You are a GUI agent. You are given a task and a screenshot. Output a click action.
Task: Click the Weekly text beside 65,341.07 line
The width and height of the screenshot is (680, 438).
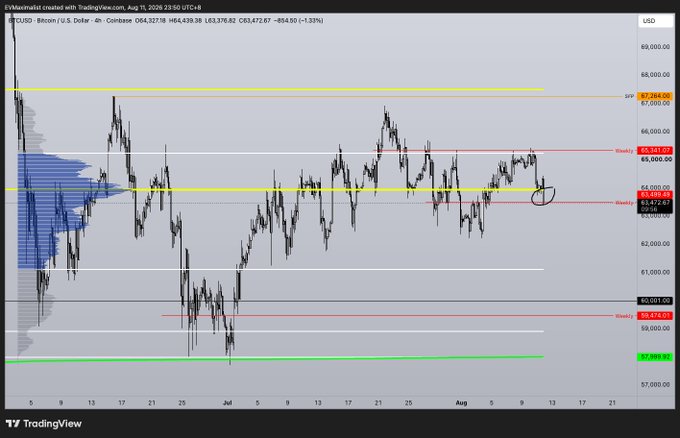tap(624, 151)
